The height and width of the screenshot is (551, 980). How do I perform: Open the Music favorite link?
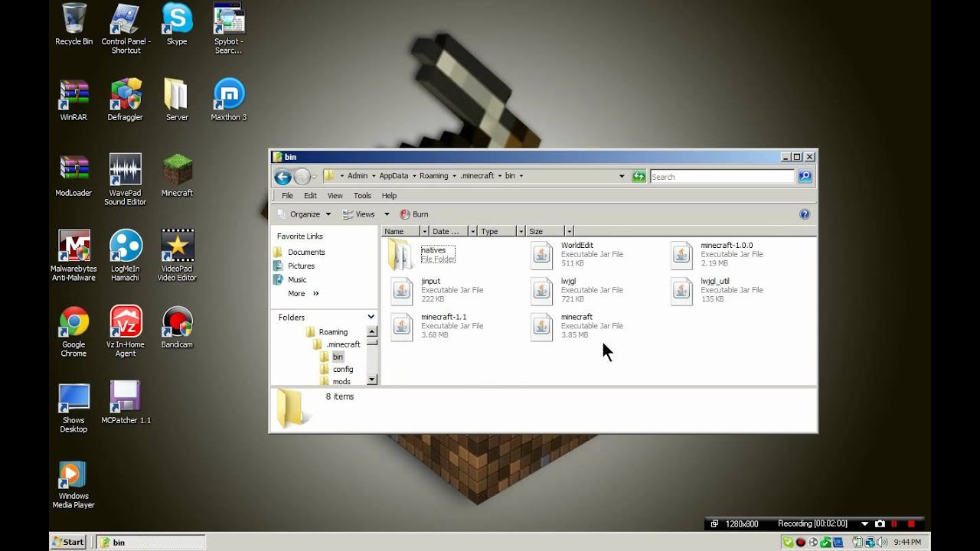(x=297, y=279)
